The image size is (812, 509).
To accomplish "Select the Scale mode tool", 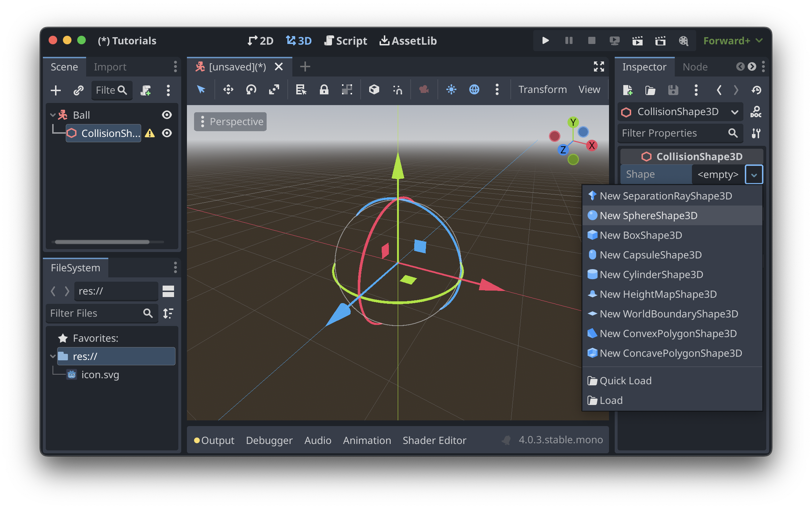I will pos(274,90).
